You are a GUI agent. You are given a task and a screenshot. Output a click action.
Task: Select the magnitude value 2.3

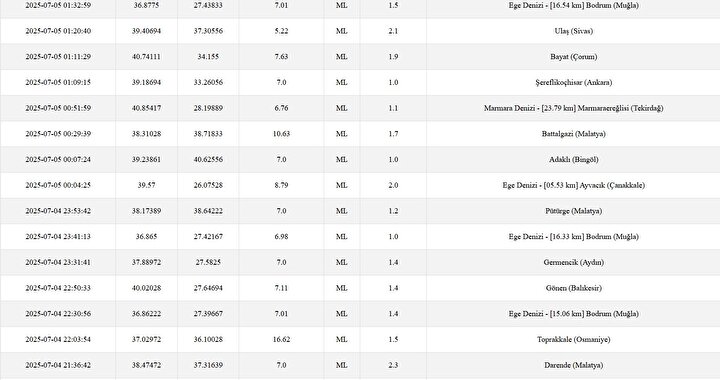point(393,365)
